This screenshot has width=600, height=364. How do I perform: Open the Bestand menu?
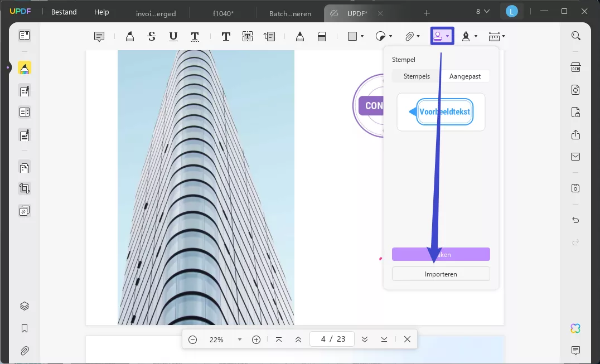tap(63, 12)
